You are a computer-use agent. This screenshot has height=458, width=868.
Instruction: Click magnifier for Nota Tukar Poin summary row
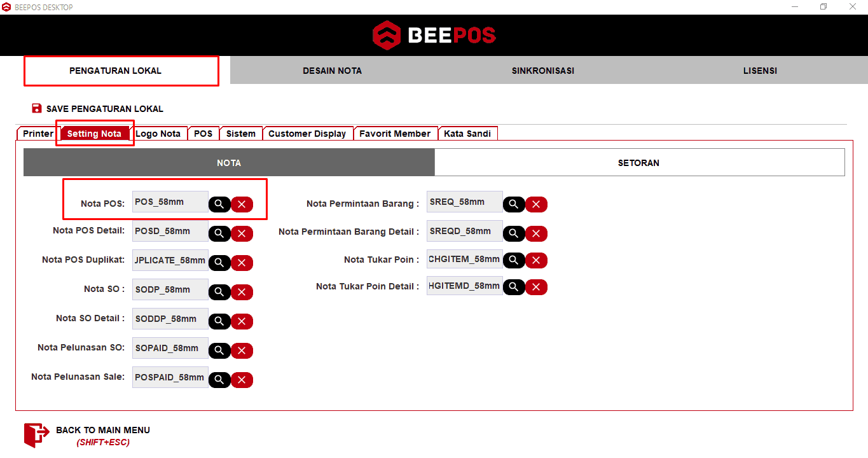pos(514,260)
